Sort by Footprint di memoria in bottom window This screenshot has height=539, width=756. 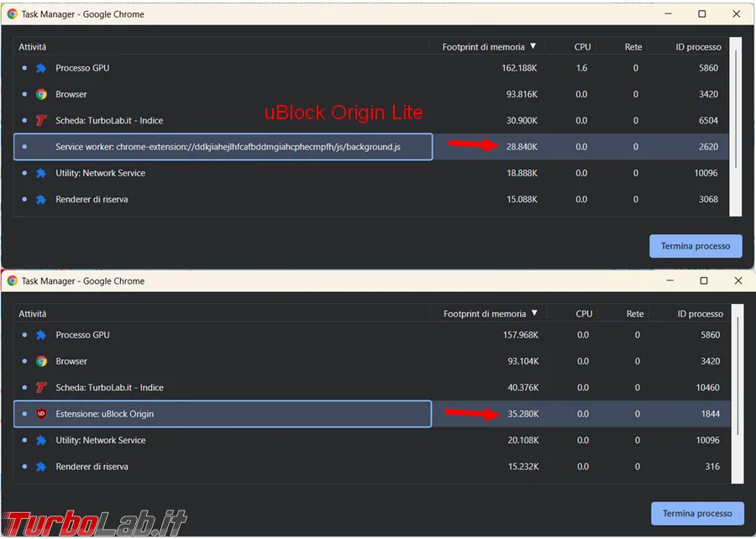[491, 313]
